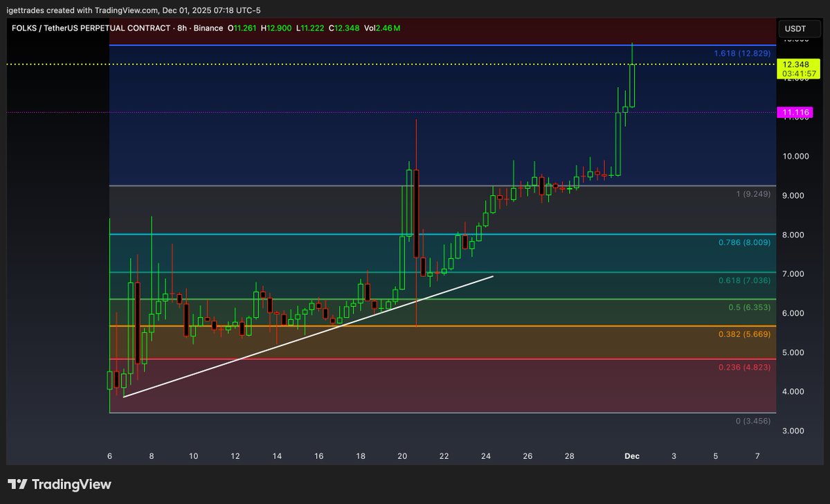The width and height of the screenshot is (830, 504).
Task: Click the TradingView logo at bottom left
Action: (60, 485)
